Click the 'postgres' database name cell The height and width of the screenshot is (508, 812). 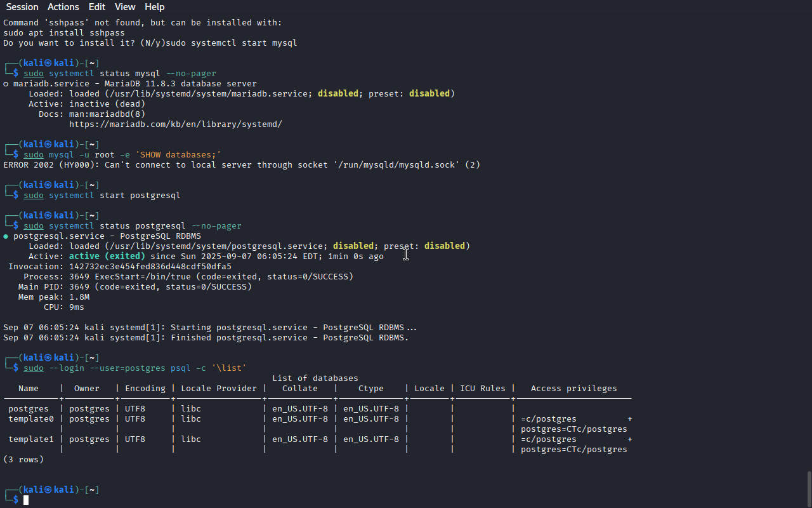click(x=29, y=409)
